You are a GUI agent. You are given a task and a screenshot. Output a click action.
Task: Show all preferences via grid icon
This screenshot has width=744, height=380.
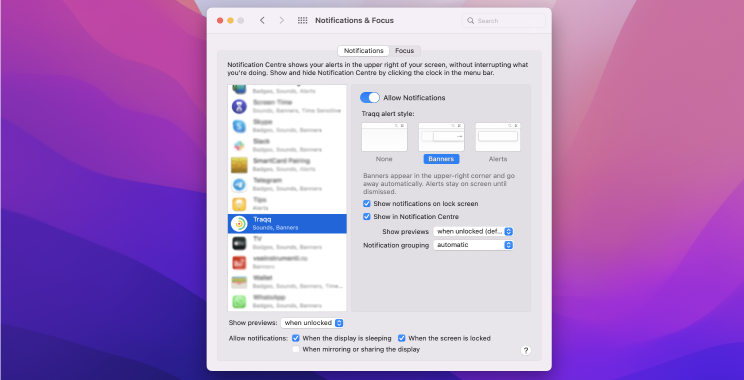302,20
